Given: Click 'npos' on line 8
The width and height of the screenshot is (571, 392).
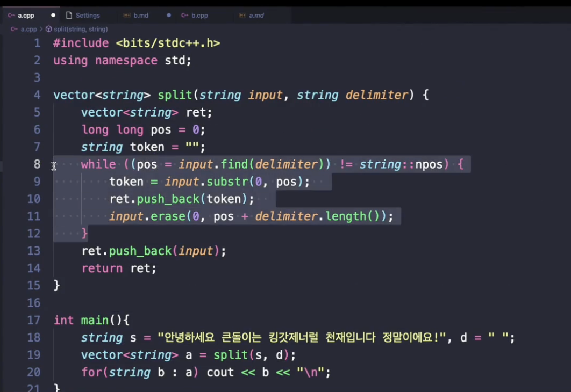Looking at the screenshot, I should [429, 164].
